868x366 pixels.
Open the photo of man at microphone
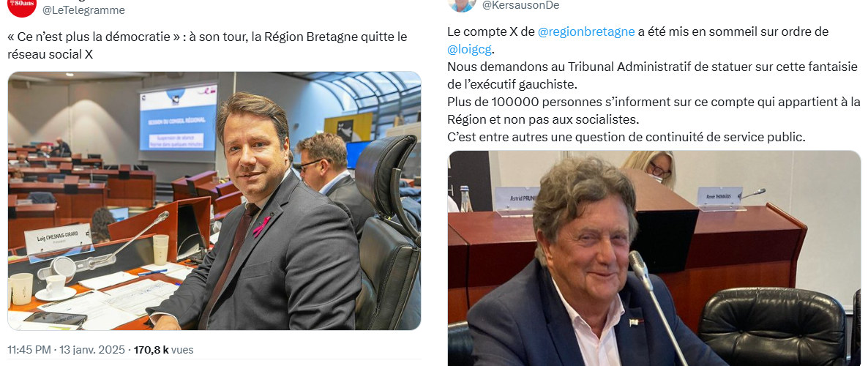654,258
